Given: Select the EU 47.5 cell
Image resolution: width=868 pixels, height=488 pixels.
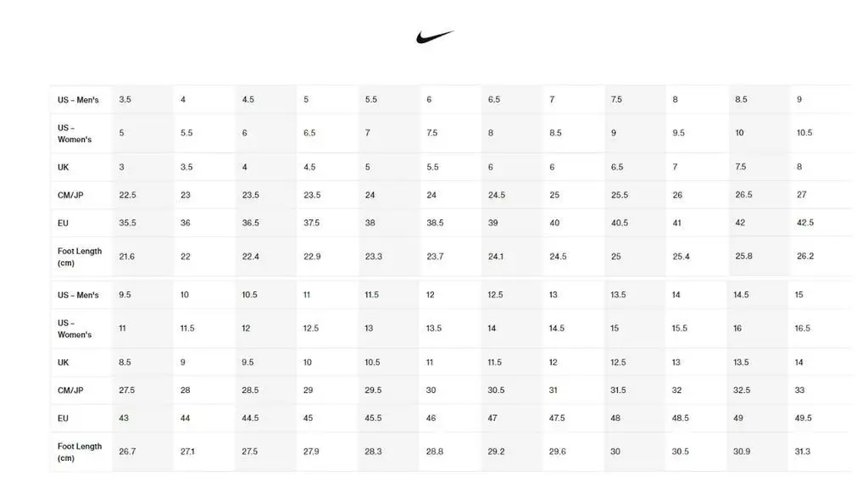Looking at the screenshot, I should click(x=558, y=419).
